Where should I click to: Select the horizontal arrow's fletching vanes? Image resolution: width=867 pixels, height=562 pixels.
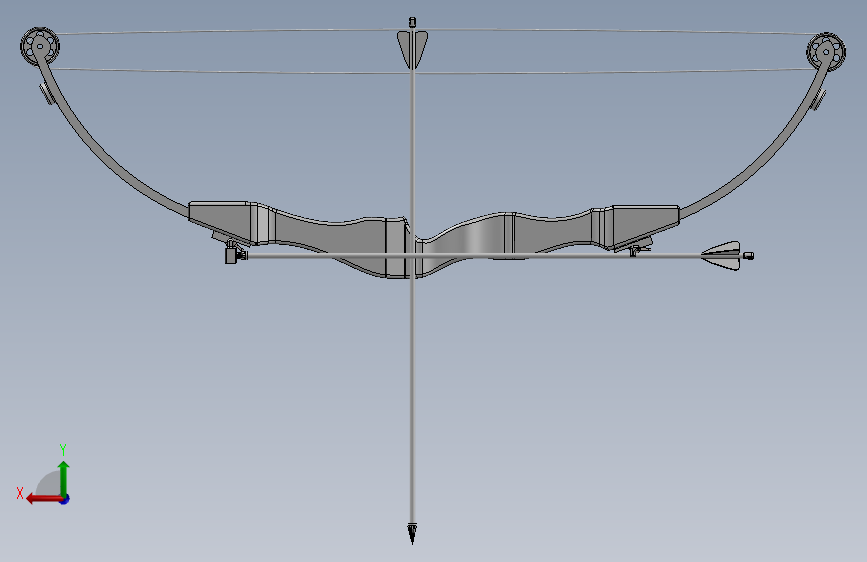coord(722,256)
